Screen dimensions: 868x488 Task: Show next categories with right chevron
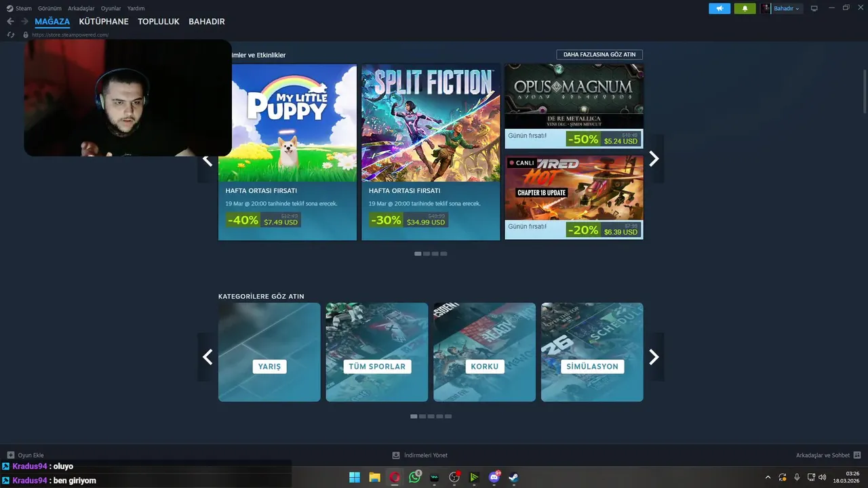654,357
